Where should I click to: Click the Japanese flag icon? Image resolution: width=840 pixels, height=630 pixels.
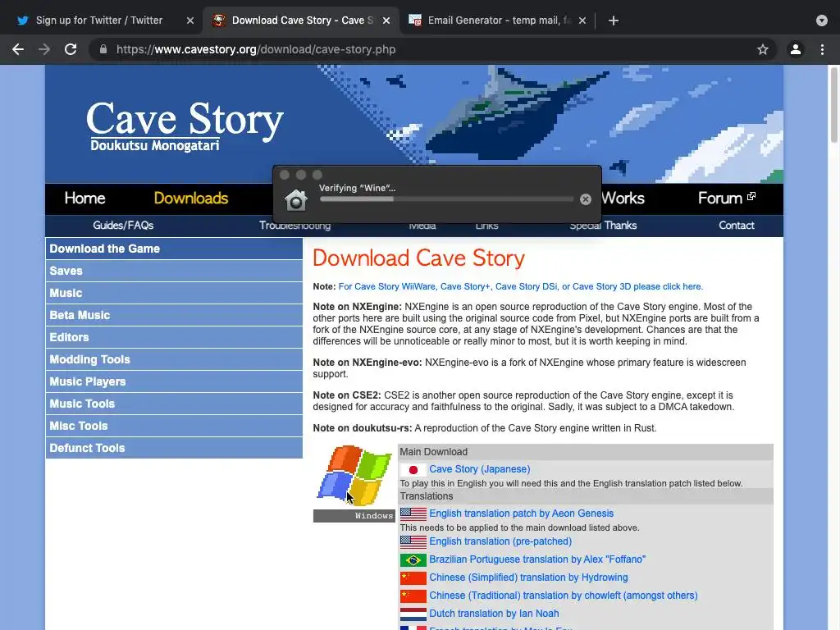[413, 470]
